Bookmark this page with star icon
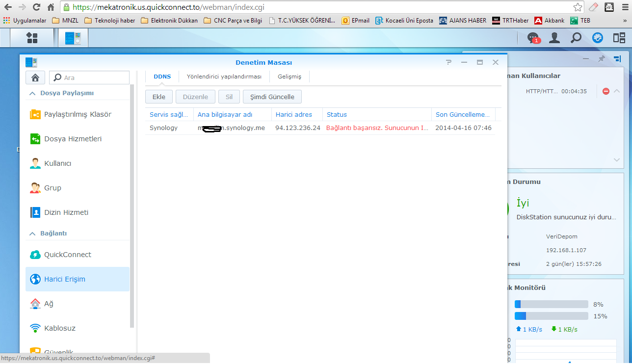Viewport: 632px width, 364px height. pyautogui.click(x=578, y=7)
